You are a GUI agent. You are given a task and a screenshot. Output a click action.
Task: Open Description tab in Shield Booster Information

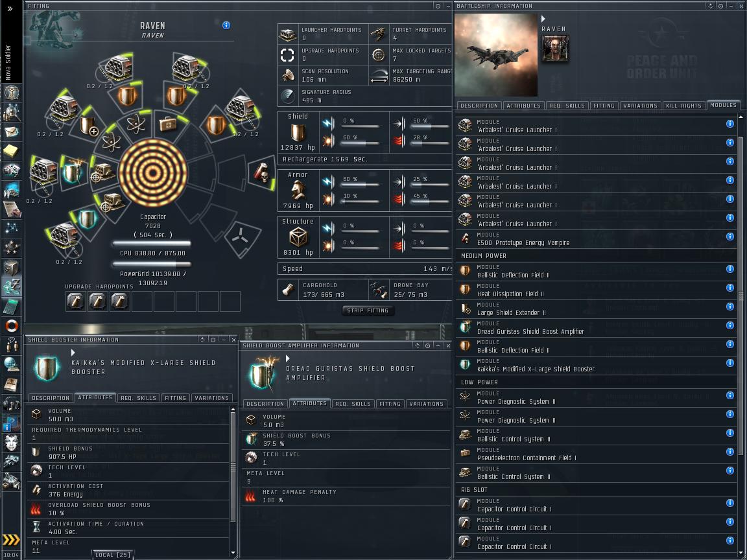click(51, 397)
